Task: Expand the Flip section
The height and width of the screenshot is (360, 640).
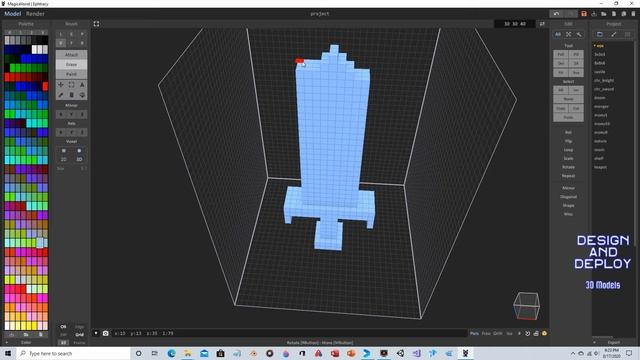Action: click(569, 141)
